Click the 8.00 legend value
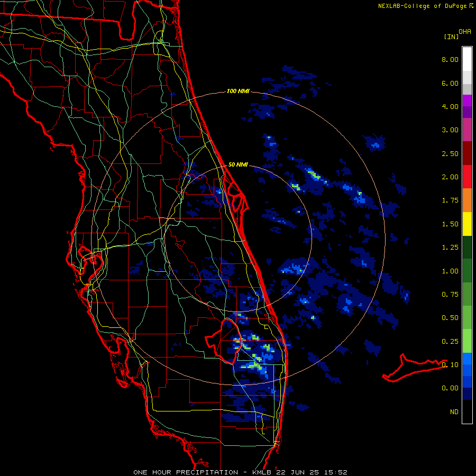476x476 pixels. [x=450, y=59]
